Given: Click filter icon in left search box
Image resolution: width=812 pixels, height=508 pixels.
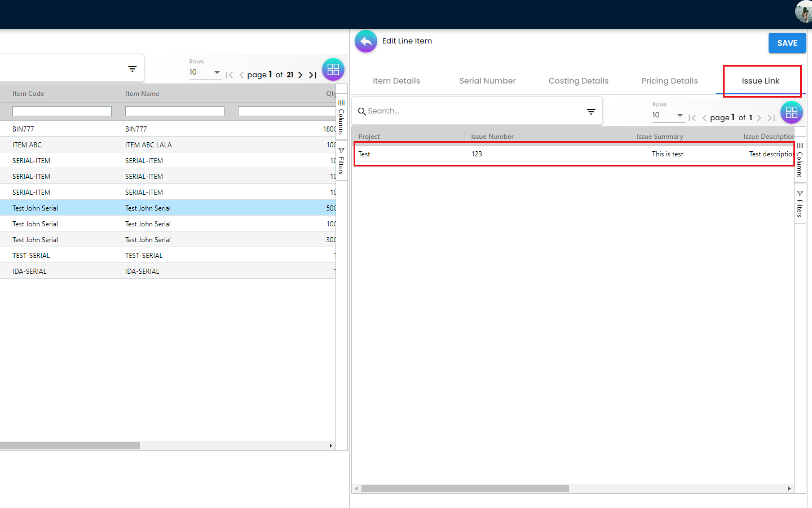Looking at the screenshot, I should click(x=133, y=69).
